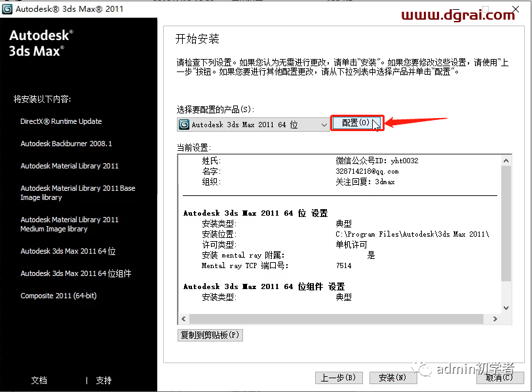Click the horizontal scroll-left arrow
Screen dimensions: 532x392
point(183,319)
